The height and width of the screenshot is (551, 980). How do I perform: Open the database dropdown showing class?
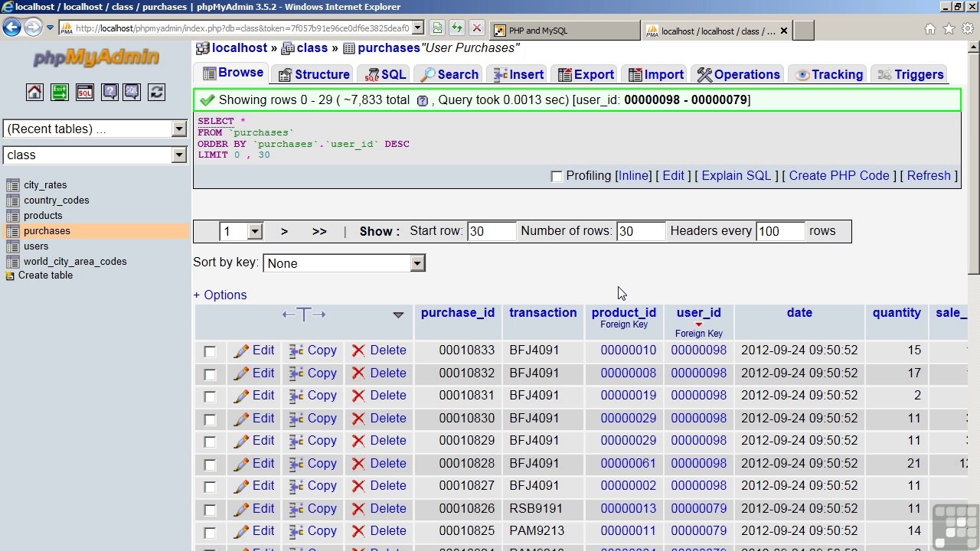[95, 155]
